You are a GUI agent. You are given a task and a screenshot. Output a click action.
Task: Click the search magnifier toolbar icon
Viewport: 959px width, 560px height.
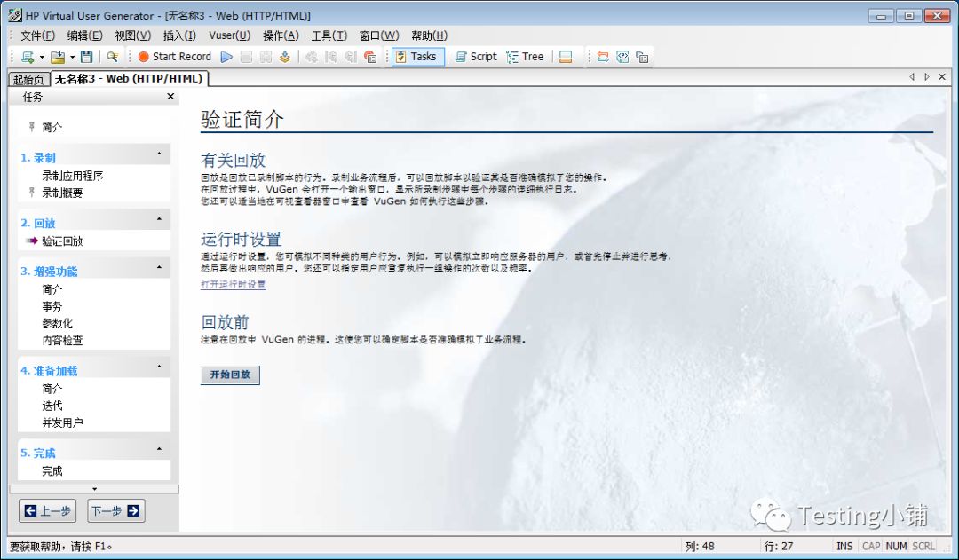click(x=112, y=57)
